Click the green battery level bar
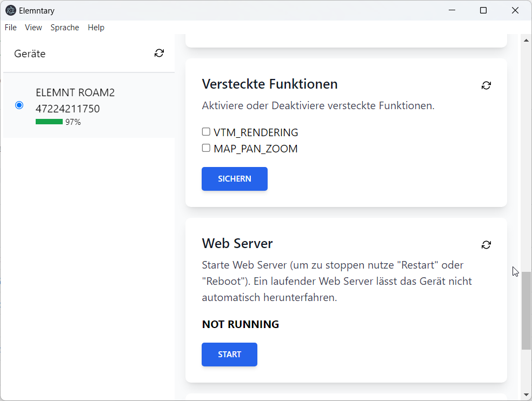The height and width of the screenshot is (401, 532). click(x=49, y=122)
